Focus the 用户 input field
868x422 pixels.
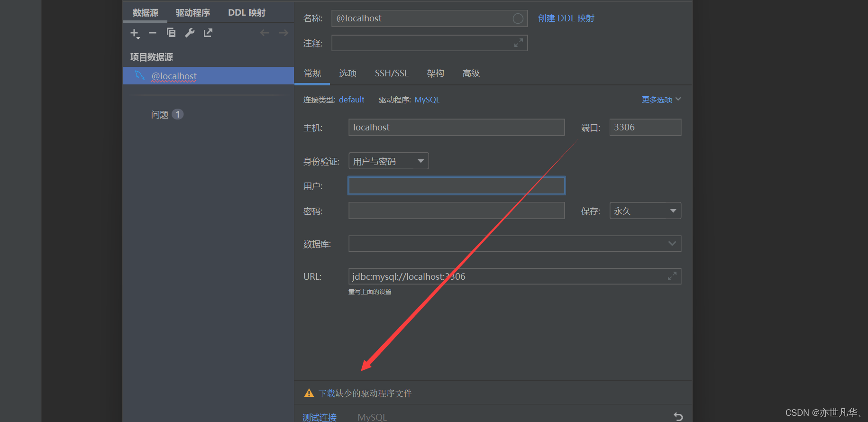(457, 186)
